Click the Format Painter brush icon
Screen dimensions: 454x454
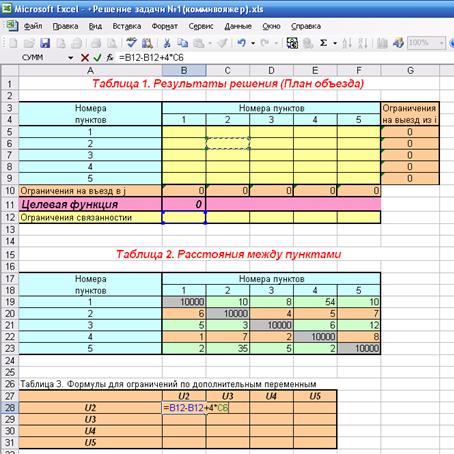point(223,43)
